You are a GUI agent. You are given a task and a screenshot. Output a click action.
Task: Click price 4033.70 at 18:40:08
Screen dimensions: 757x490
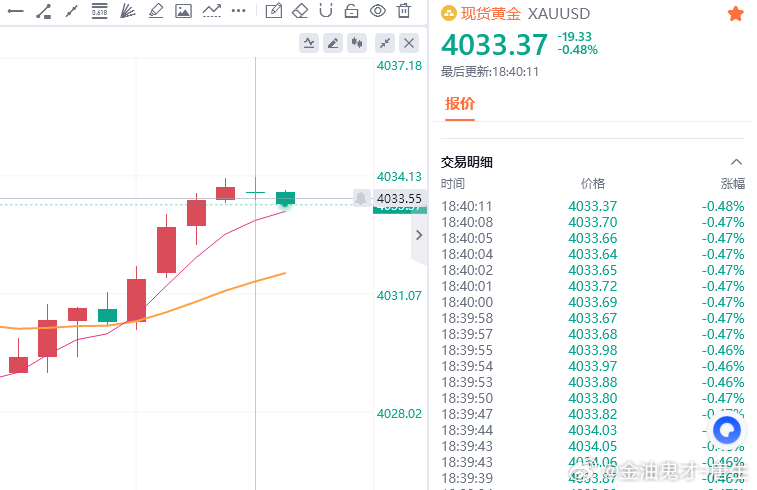[593, 222]
